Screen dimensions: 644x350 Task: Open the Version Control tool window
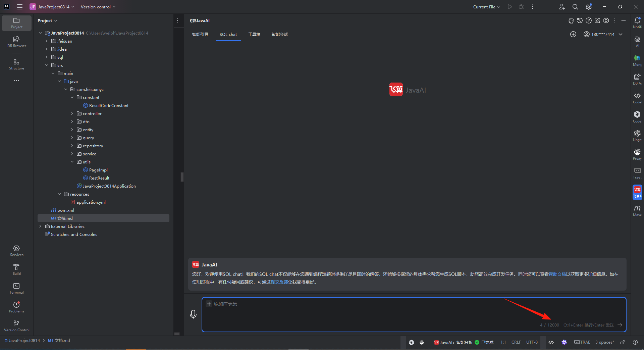click(16, 326)
